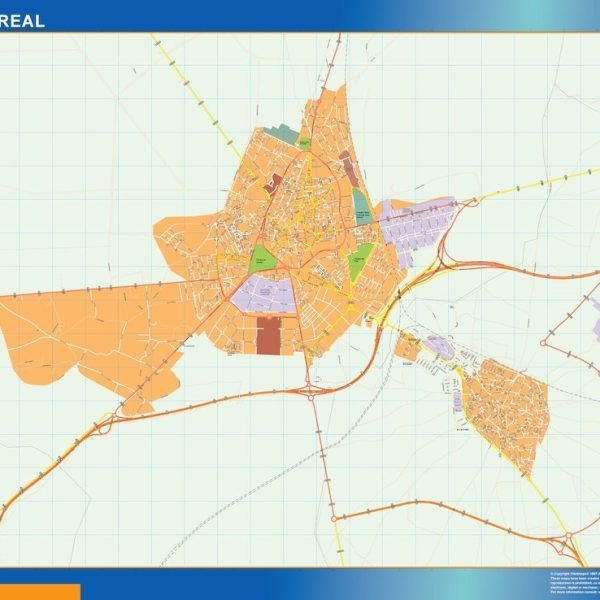Click the motorway interchange in the southwest
Image resolution: width=600 pixels, height=600 pixels.
pos(107,423)
